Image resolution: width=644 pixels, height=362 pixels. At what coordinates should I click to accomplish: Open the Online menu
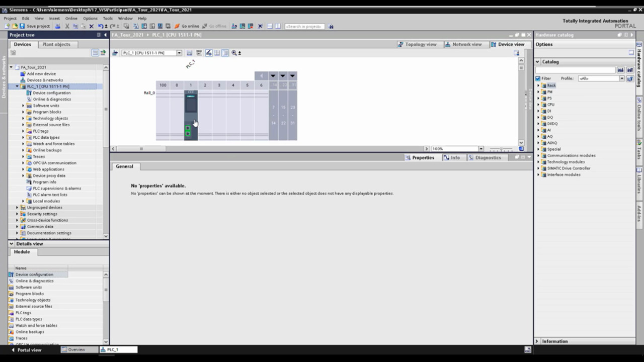click(71, 18)
